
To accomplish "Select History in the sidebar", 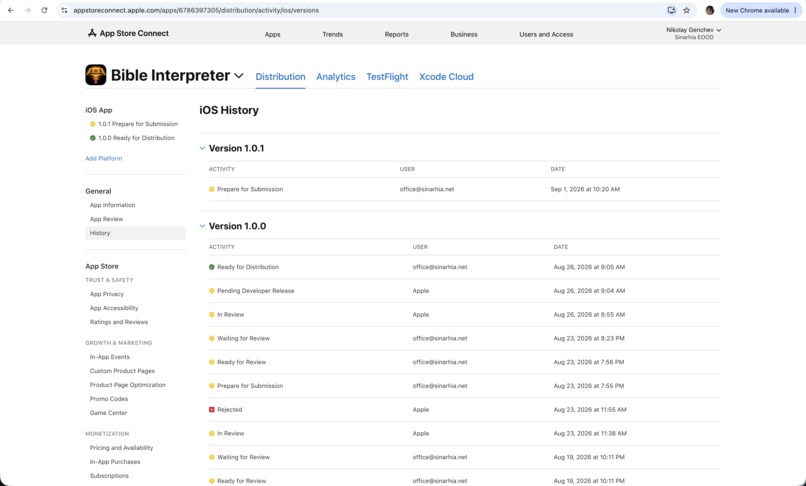I will (x=135, y=233).
